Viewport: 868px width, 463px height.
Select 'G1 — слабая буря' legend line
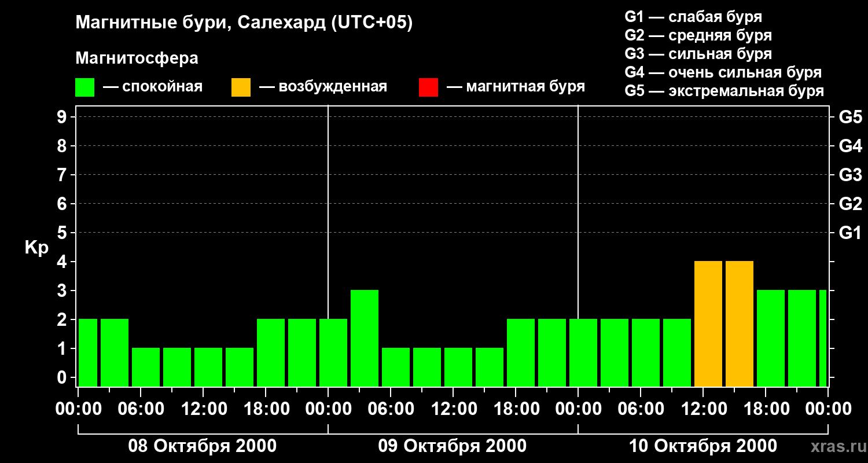click(693, 17)
